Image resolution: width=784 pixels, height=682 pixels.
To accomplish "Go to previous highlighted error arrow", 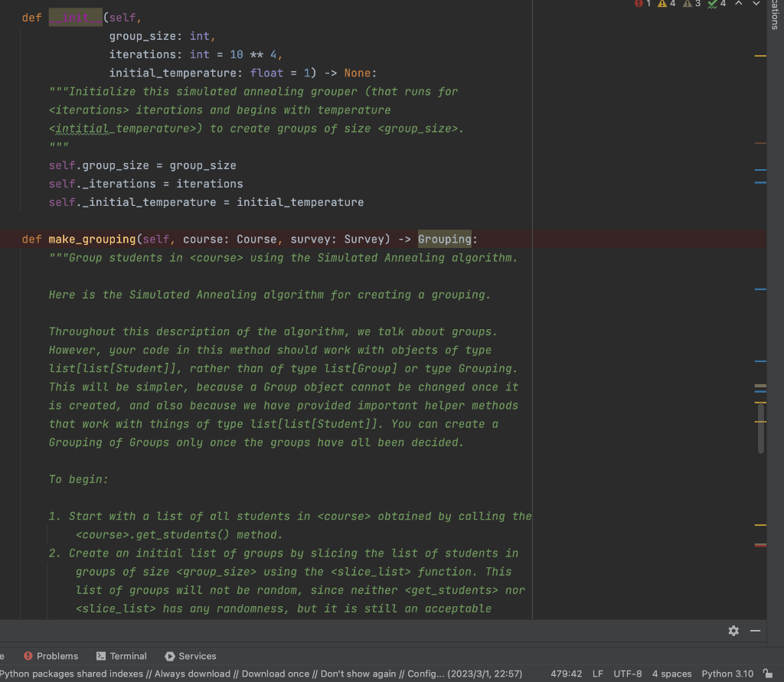I will click(739, 4).
